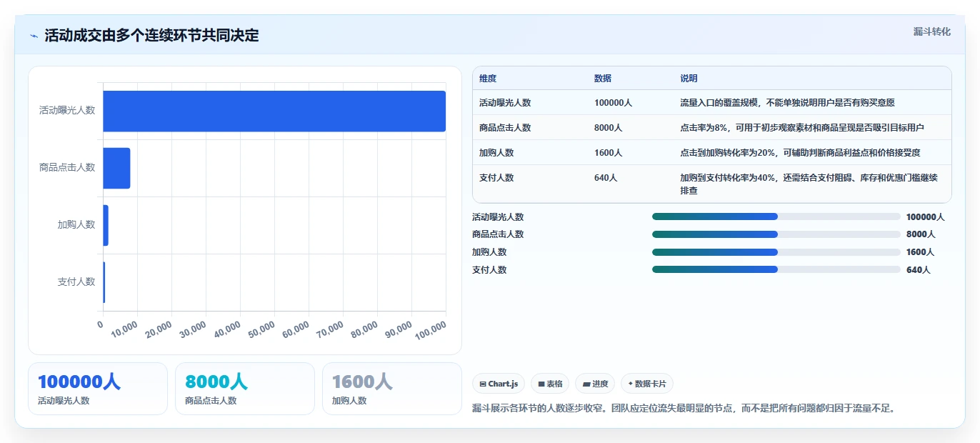
Task: Click the Chart.js chip
Action: (499, 384)
